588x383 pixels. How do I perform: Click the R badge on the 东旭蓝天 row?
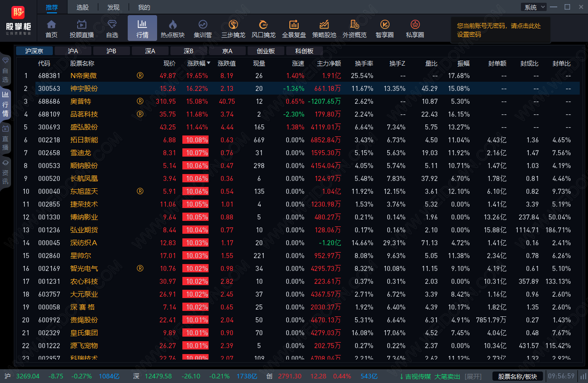pos(140,191)
